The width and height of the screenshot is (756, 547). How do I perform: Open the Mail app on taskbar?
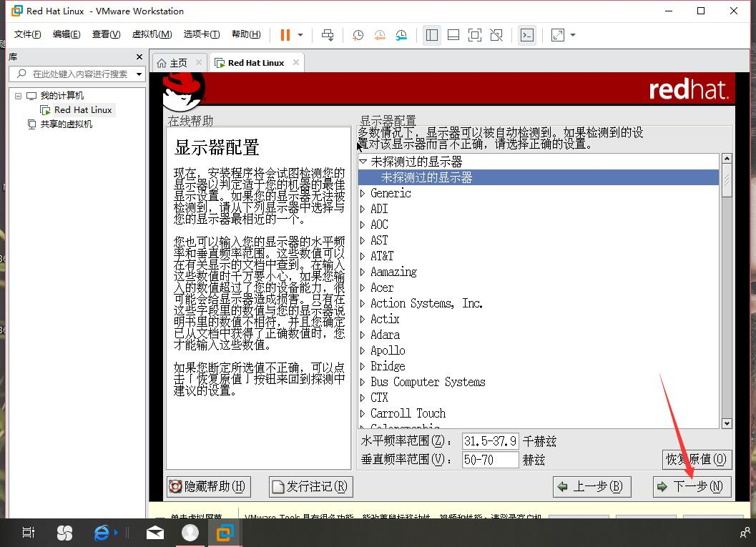(x=155, y=533)
